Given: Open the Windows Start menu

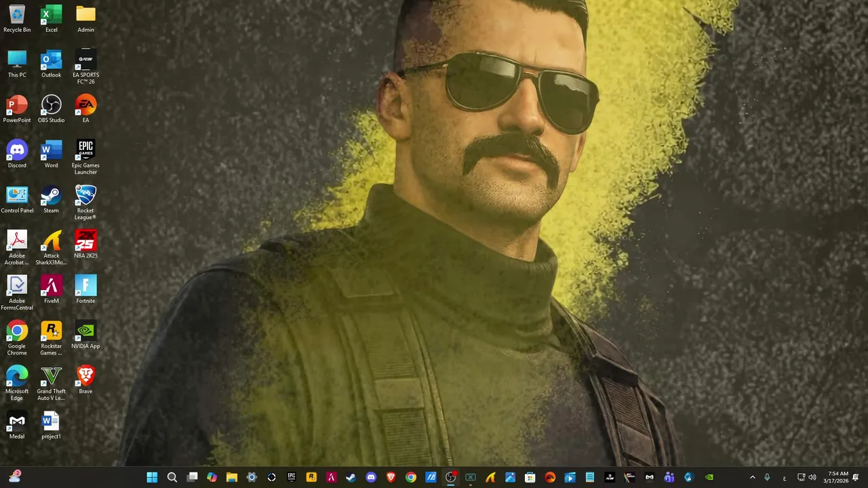Looking at the screenshot, I should pos(152,477).
